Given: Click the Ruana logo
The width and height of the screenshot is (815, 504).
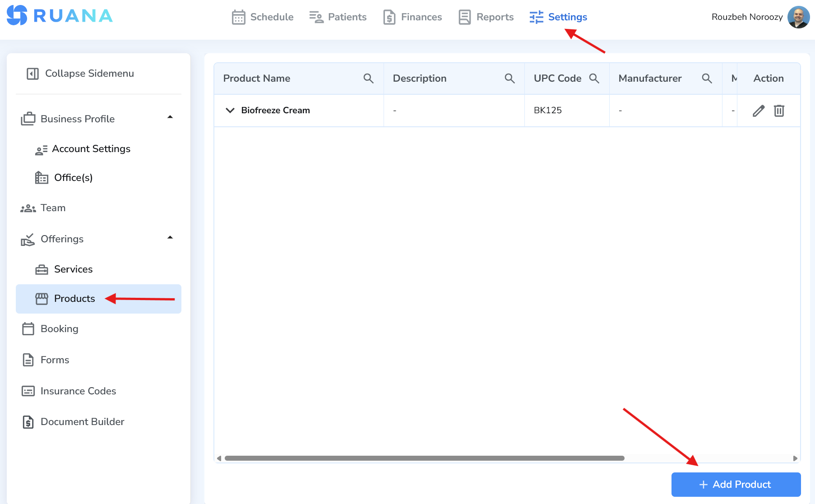Looking at the screenshot, I should (60, 16).
